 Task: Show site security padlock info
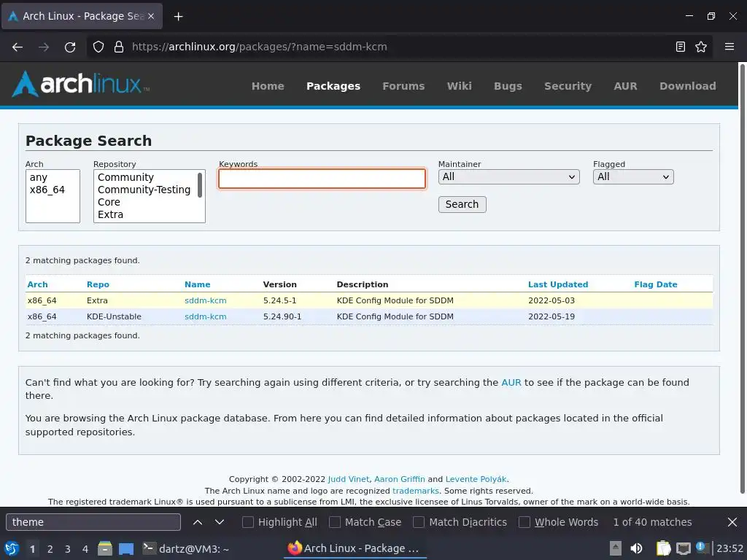[x=119, y=47]
